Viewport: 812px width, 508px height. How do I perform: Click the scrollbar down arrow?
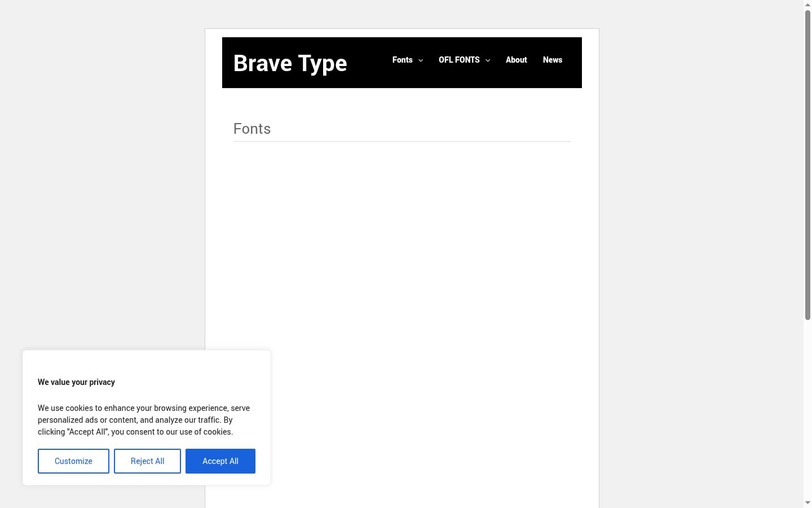[x=807, y=503]
